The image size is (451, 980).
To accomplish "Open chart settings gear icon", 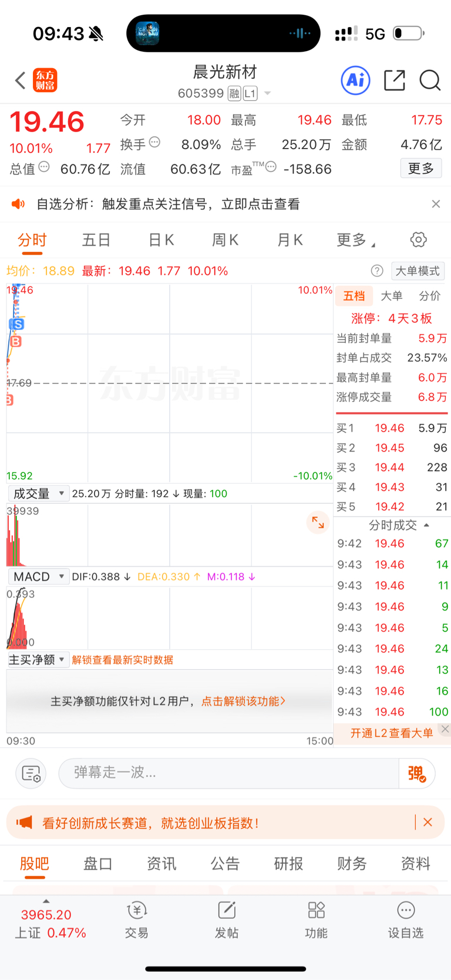I will [418, 240].
